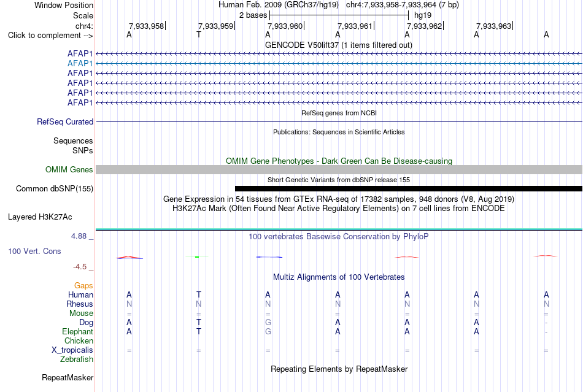Select the light-blue AFAP1 transcript label
Screen dimensions: 583x392
coord(80,64)
